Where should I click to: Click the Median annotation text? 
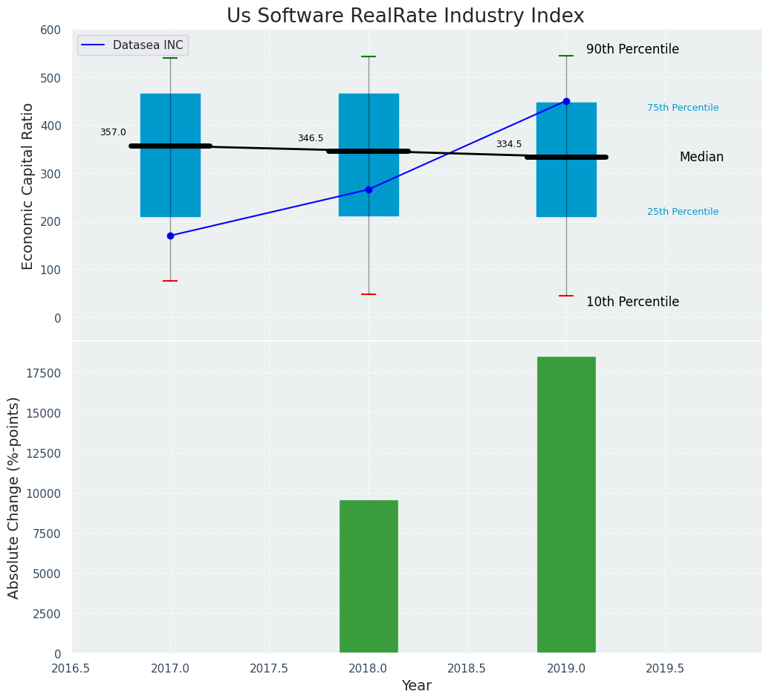701,158
